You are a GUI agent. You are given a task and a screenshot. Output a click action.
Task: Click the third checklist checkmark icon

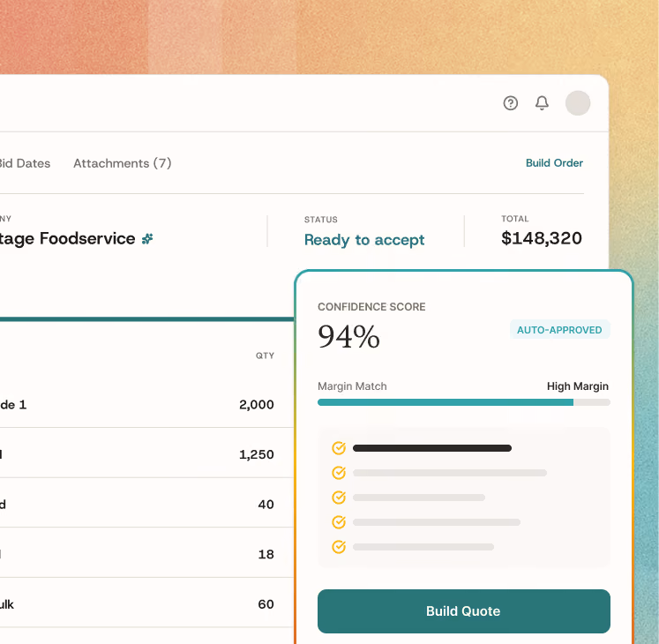339,498
